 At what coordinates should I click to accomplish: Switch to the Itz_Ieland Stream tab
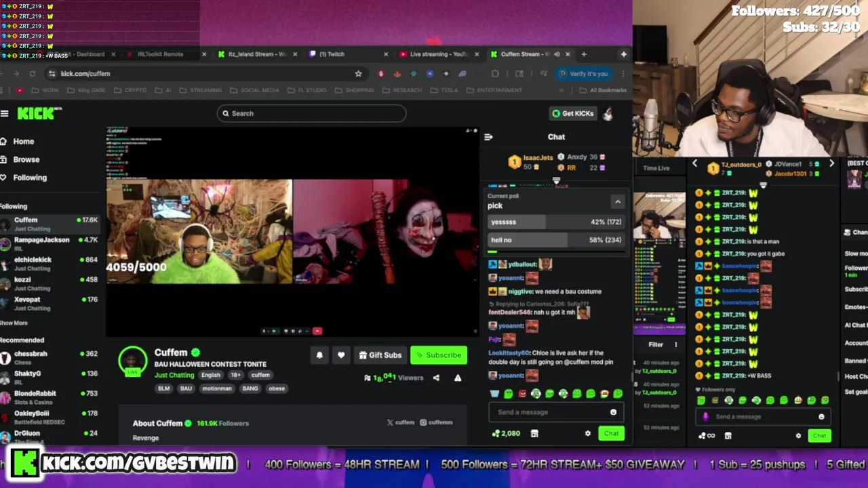(256, 54)
